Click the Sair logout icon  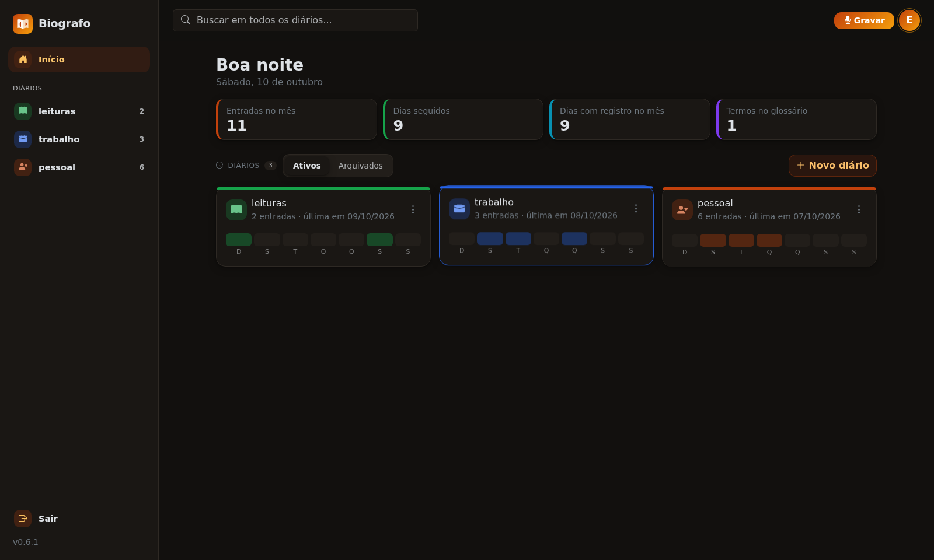(23, 519)
